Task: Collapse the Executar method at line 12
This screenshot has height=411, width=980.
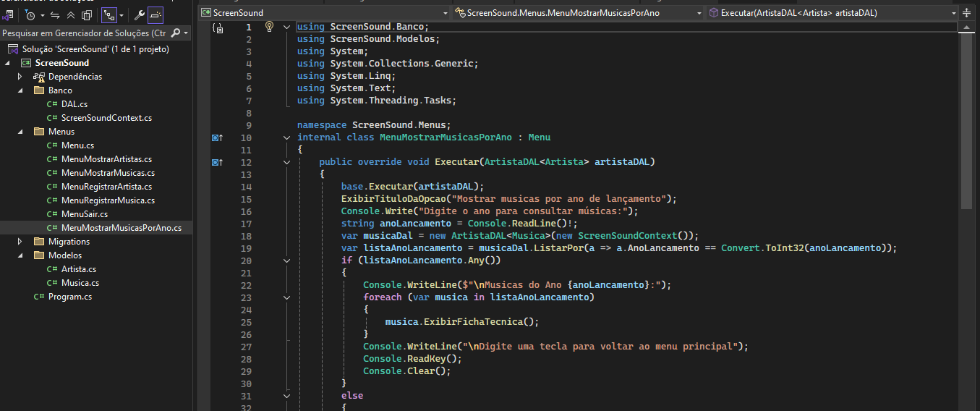Action: [x=287, y=162]
